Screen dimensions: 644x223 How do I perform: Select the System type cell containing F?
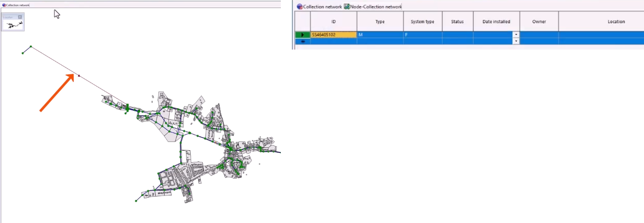pyautogui.click(x=423, y=35)
